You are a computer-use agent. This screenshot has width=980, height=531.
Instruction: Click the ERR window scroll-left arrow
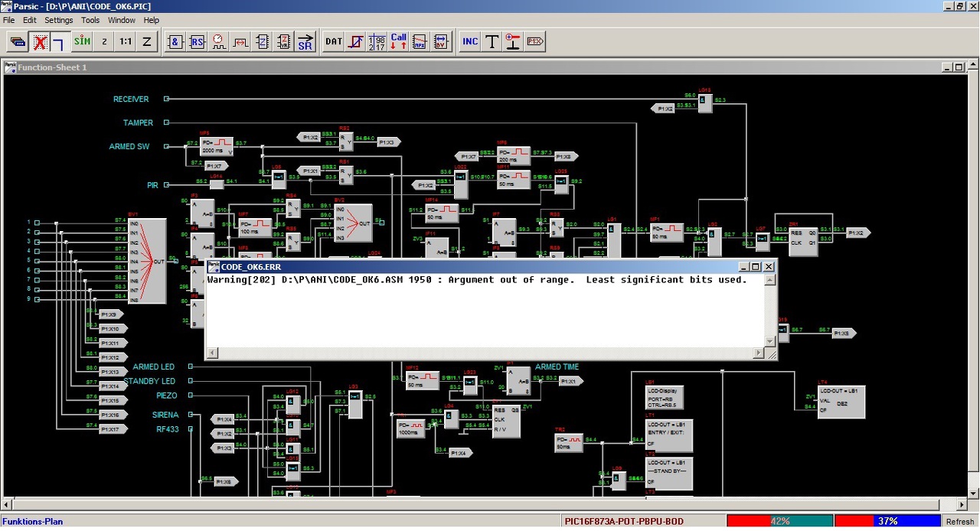(x=213, y=353)
